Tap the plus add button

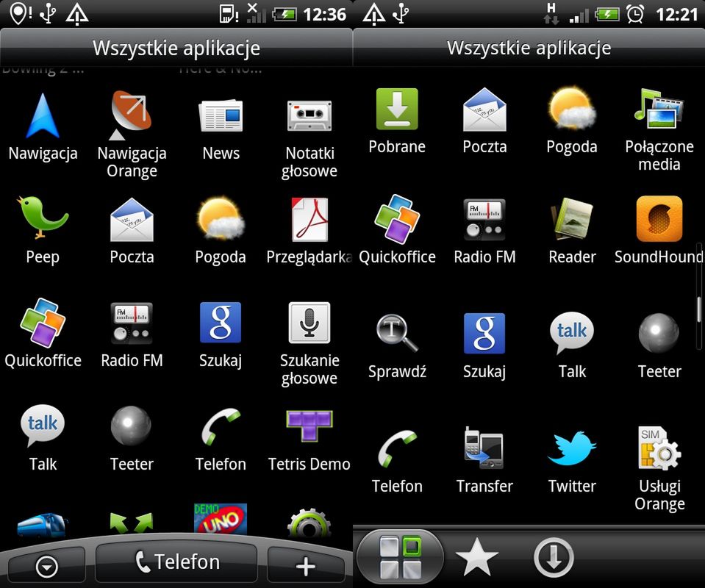pos(306,565)
